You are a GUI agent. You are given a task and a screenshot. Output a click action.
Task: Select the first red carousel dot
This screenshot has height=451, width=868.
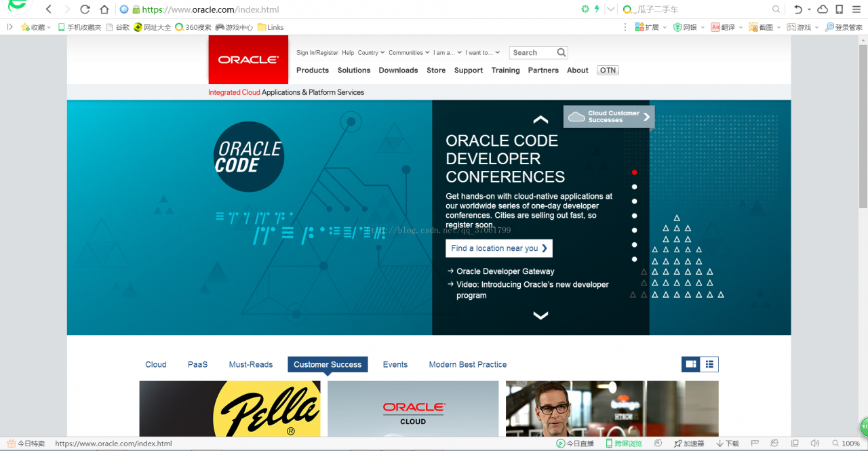(634, 172)
